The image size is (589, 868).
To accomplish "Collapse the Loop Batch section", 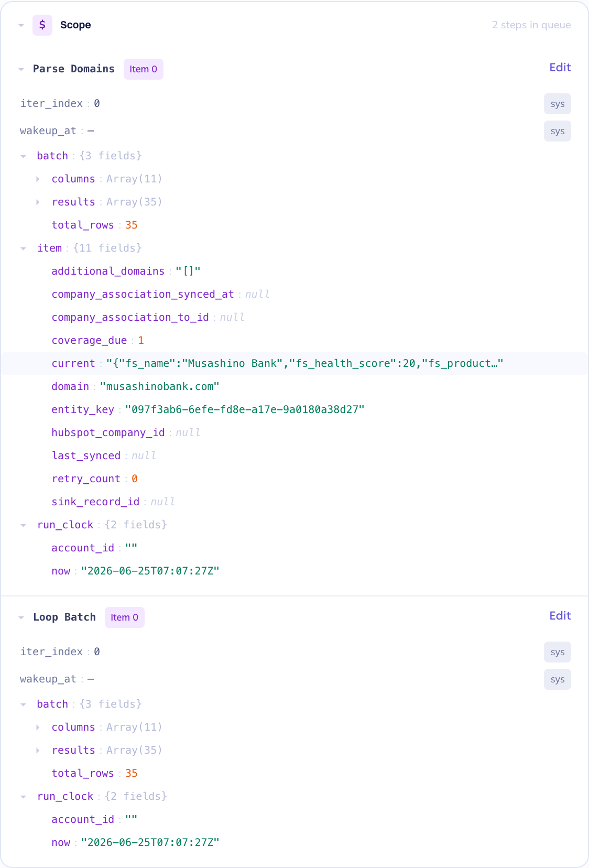I will pyautogui.click(x=21, y=617).
